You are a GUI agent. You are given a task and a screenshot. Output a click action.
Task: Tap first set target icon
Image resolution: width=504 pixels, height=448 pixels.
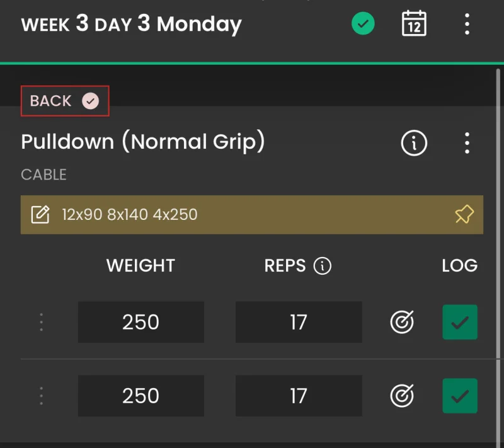[x=402, y=322]
